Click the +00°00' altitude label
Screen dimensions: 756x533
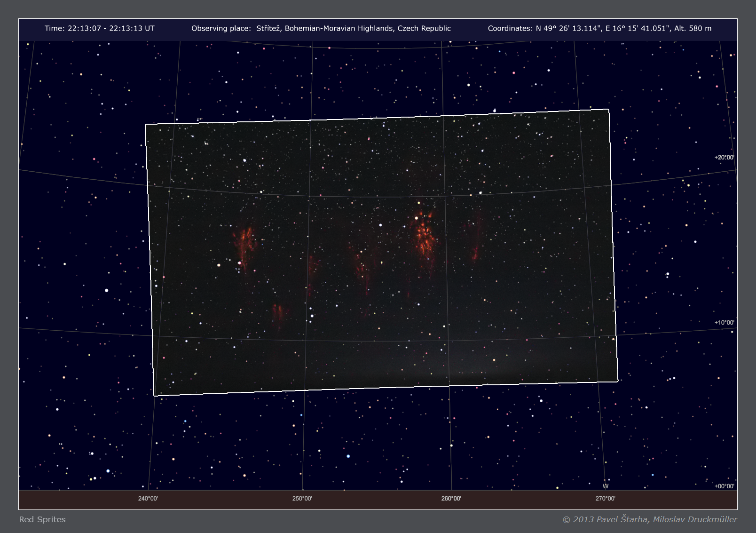724,486
